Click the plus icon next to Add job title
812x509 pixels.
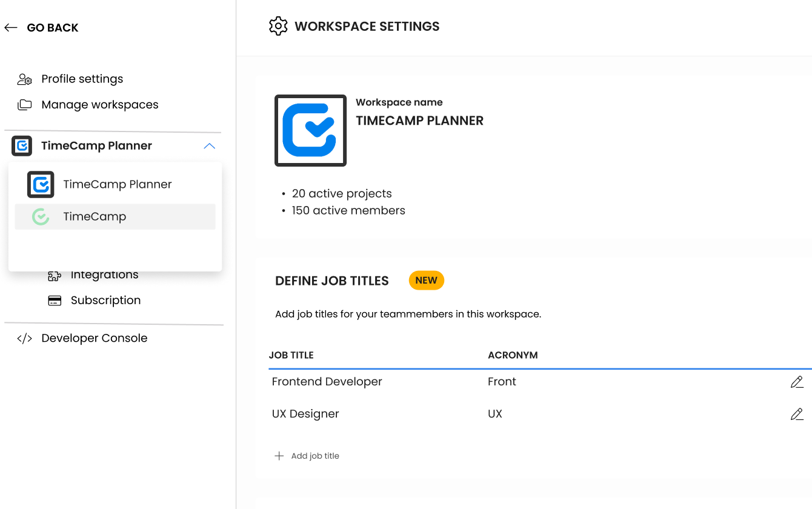click(279, 456)
